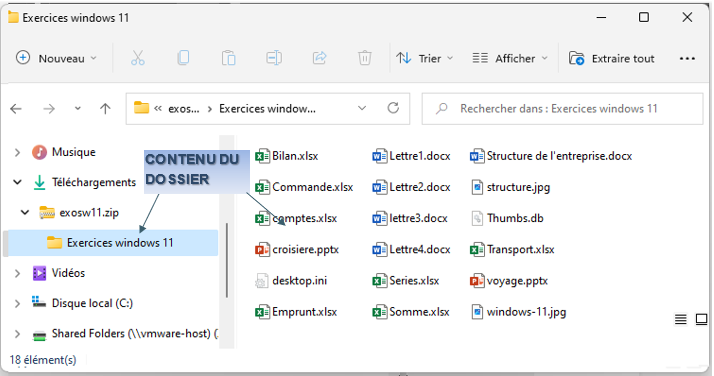Go forward with the right arrow

coord(49,109)
